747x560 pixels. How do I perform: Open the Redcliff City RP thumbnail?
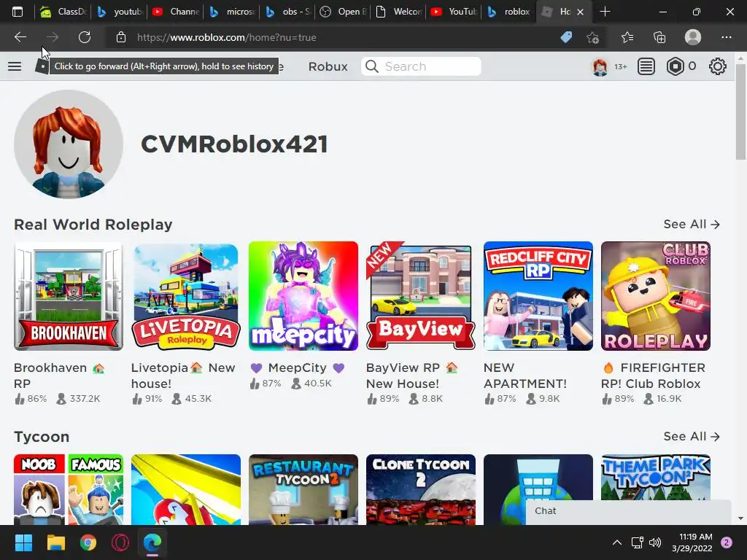538,296
